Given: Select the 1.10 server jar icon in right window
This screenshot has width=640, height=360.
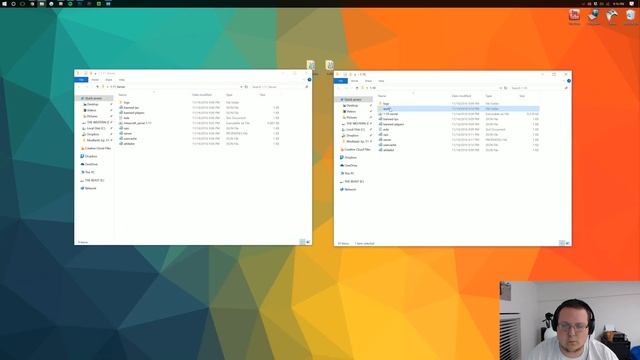Looking at the screenshot, I should tap(380, 114).
